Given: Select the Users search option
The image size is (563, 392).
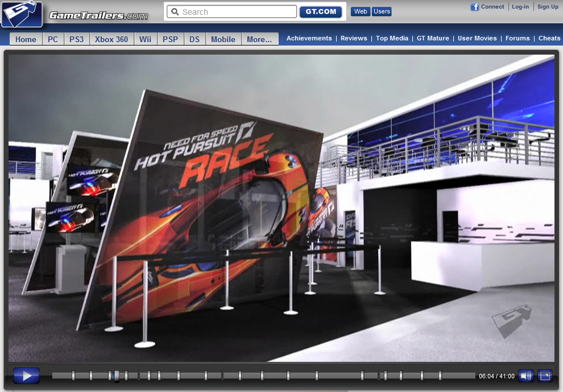Looking at the screenshot, I should (382, 11).
